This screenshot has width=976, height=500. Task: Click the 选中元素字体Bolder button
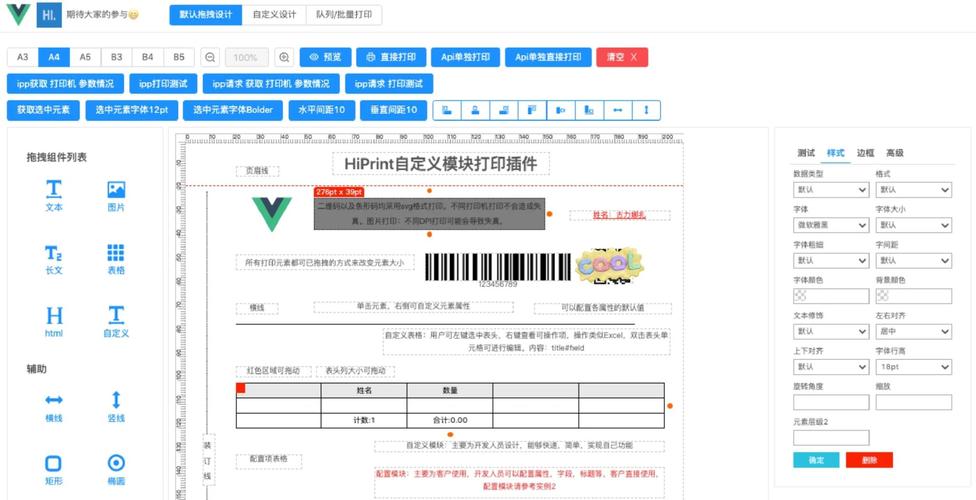click(x=233, y=110)
